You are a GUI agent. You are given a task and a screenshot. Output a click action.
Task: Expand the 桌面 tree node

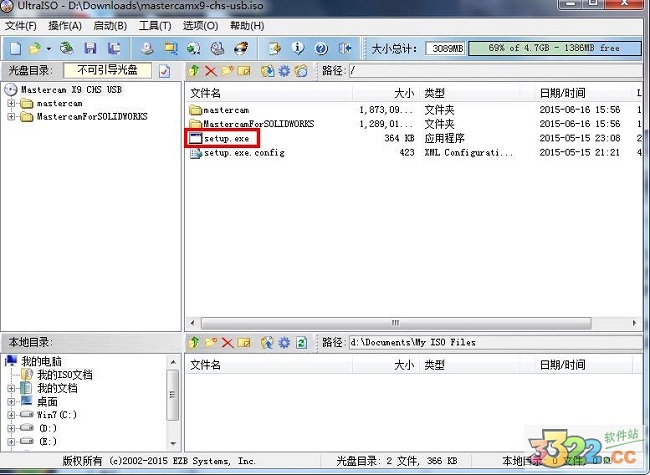(11, 402)
